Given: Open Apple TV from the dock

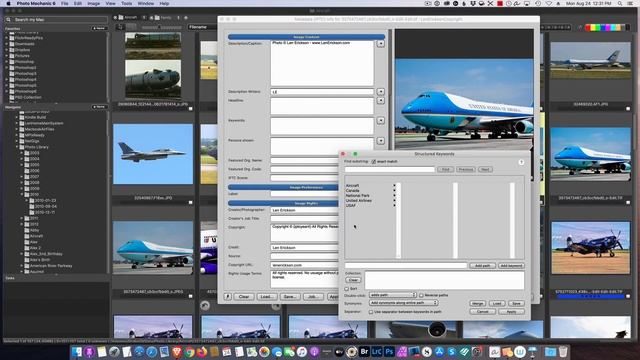Looking at the screenshot, I should coord(339,352).
